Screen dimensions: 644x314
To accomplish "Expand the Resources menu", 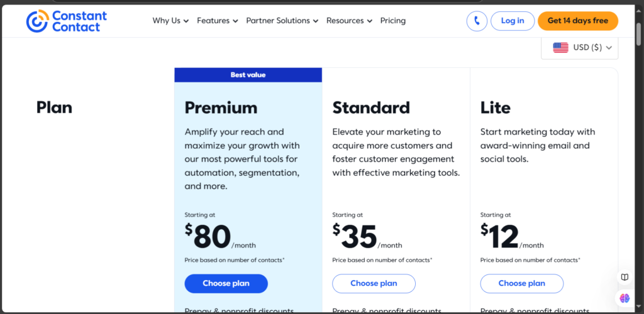I will click(x=349, y=21).
